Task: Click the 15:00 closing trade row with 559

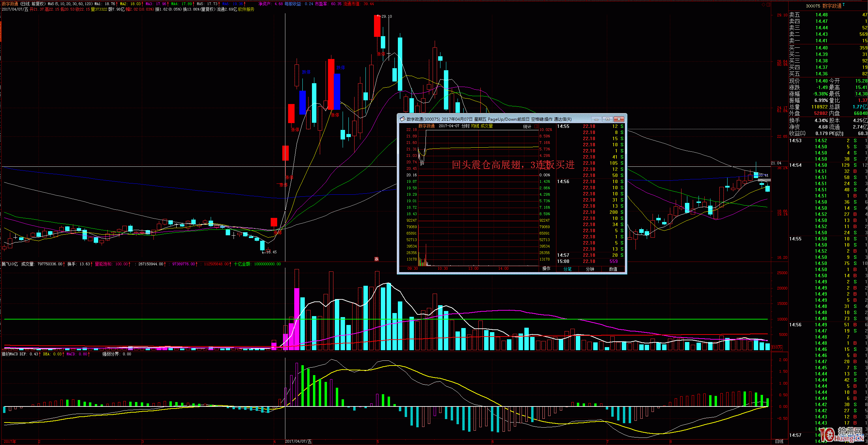Action: click(590, 261)
